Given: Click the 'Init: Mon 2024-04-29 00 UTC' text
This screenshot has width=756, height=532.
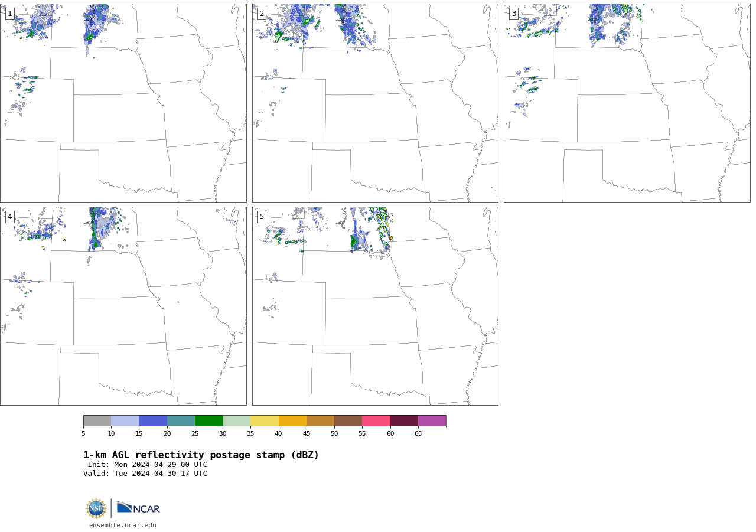Looking at the screenshot, I should [148, 465].
